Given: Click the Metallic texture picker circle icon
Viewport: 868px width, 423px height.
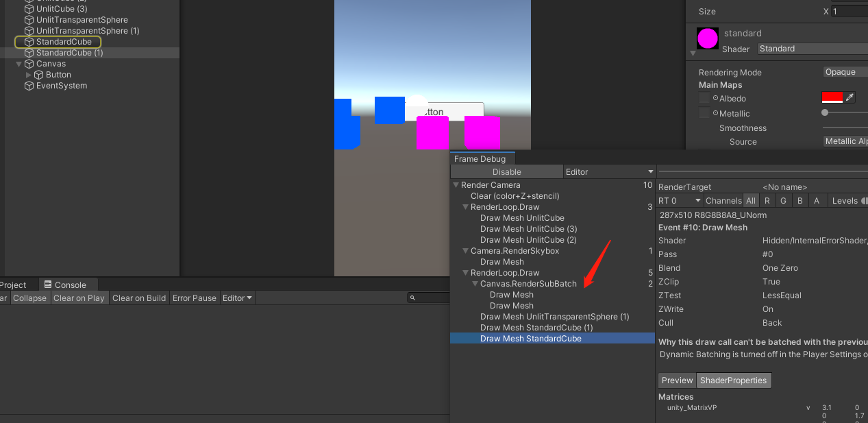Looking at the screenshot, I should pyautogui.click(x=715, y=113).
